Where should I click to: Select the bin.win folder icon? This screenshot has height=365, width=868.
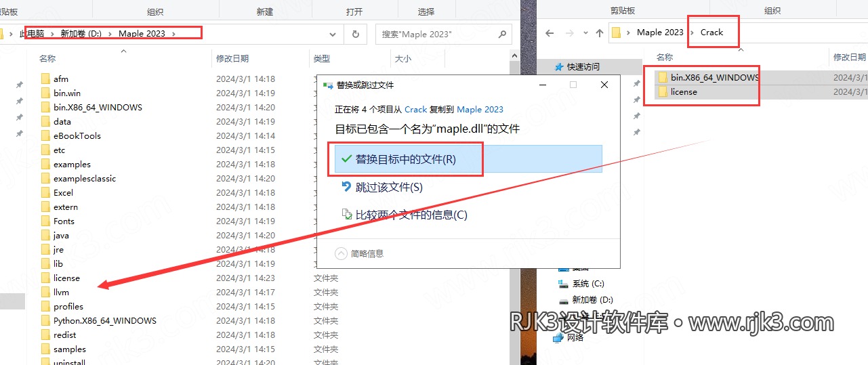point(45,93)
